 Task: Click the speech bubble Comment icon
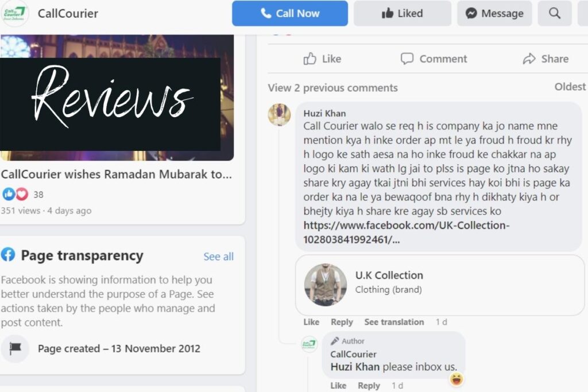pos(407,59)
